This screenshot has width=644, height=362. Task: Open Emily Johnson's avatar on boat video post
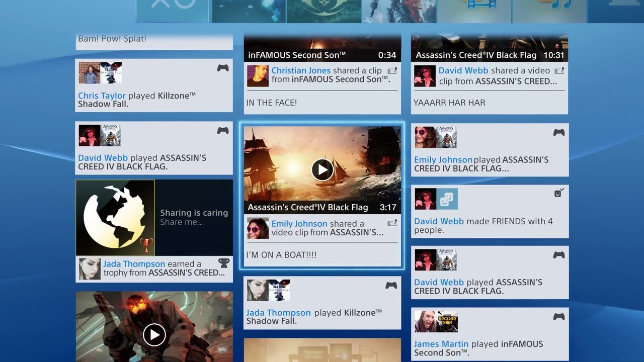258,228
